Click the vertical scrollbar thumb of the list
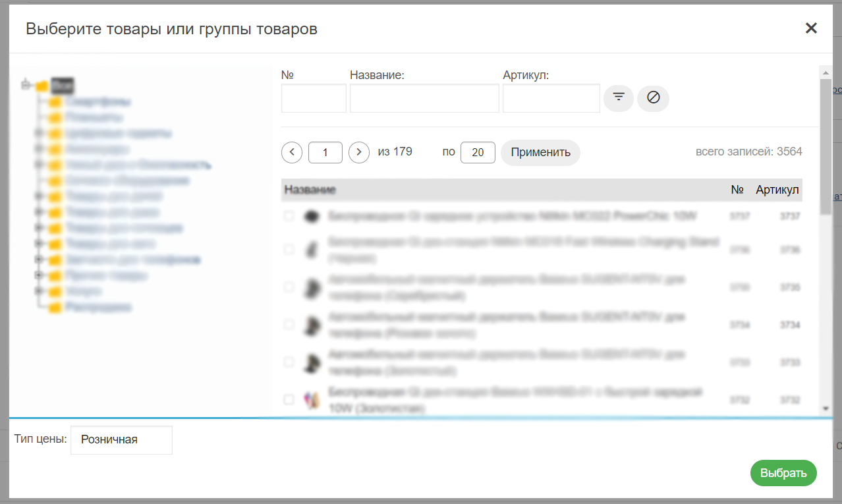 point(826,145)
